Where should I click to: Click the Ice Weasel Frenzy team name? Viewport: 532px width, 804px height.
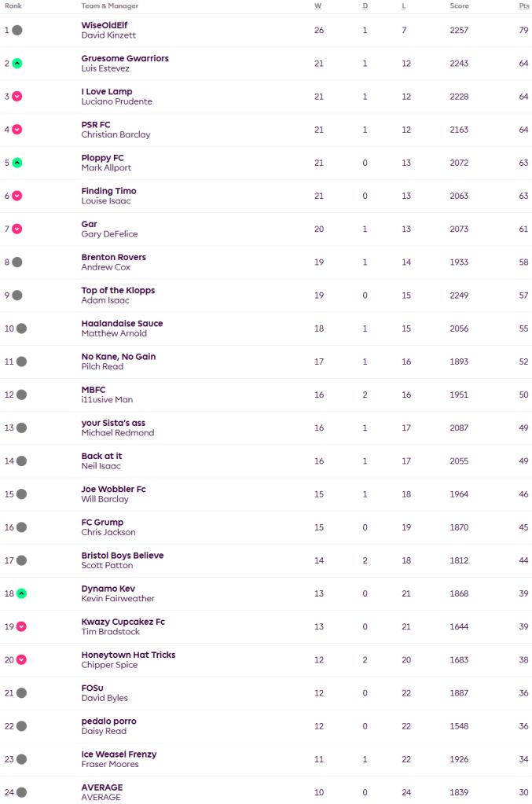tap(119, 754)
